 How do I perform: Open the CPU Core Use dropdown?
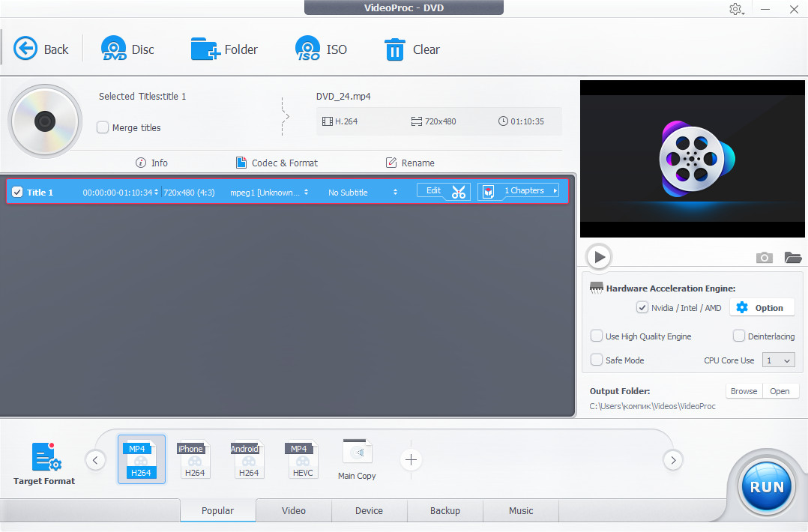778,360
